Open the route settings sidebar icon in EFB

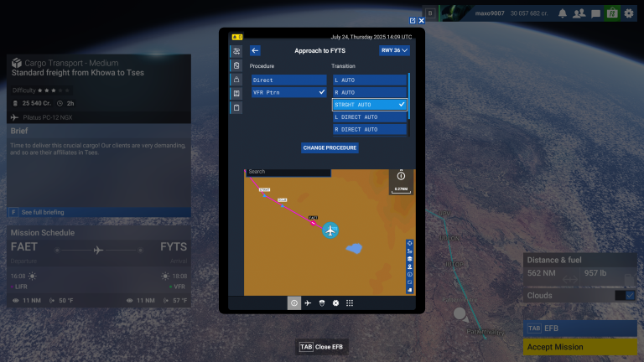pos(236,51)
